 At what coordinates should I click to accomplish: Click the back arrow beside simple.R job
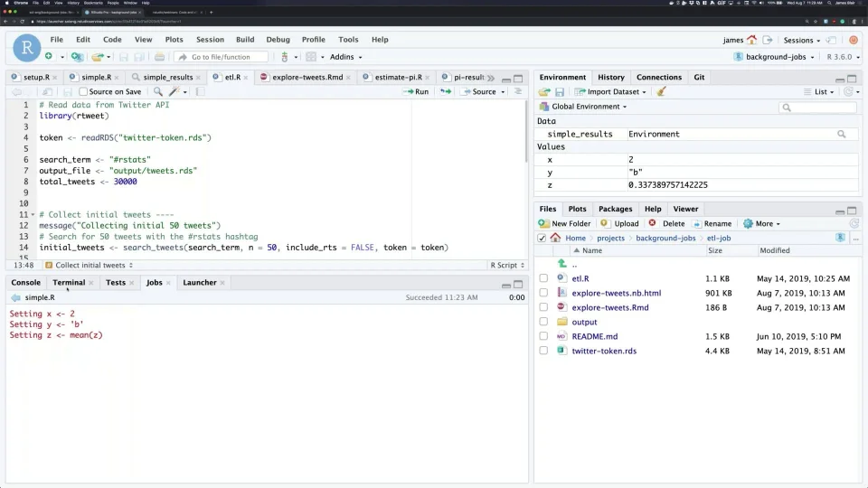click(x=15, y=297)
